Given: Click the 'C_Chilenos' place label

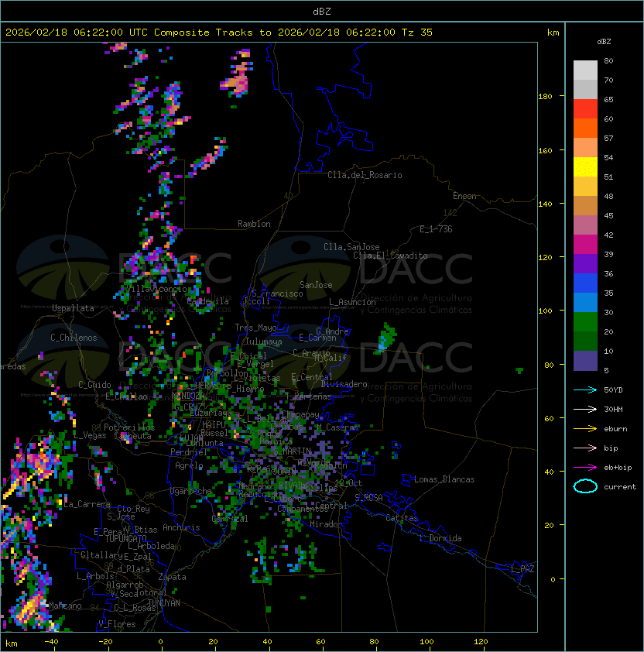Looking at the screenshot, I should tap(74, 338).
